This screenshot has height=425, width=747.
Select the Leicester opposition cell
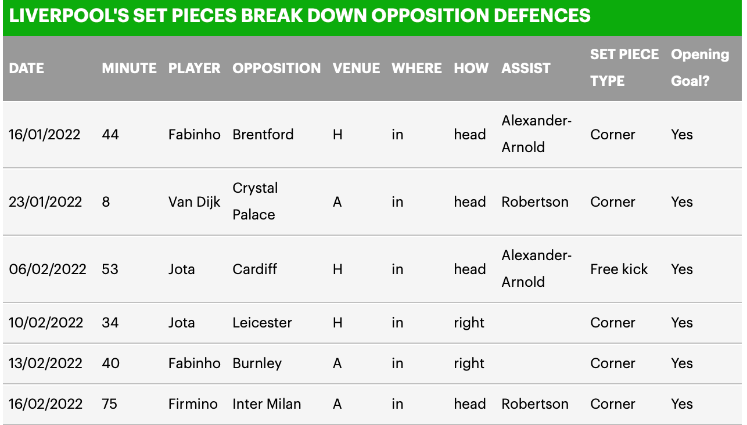(x=262, y=323)
